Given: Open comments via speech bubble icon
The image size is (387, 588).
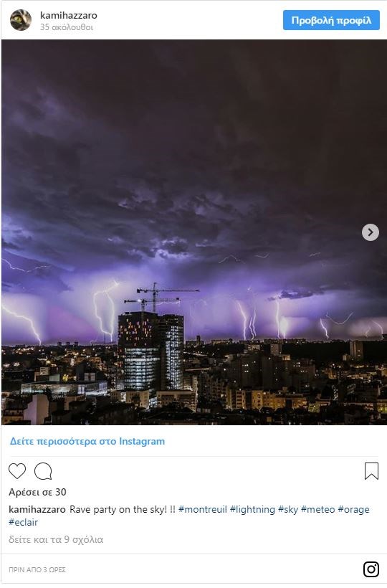Looking at the screenshot, I should (43, 471).
